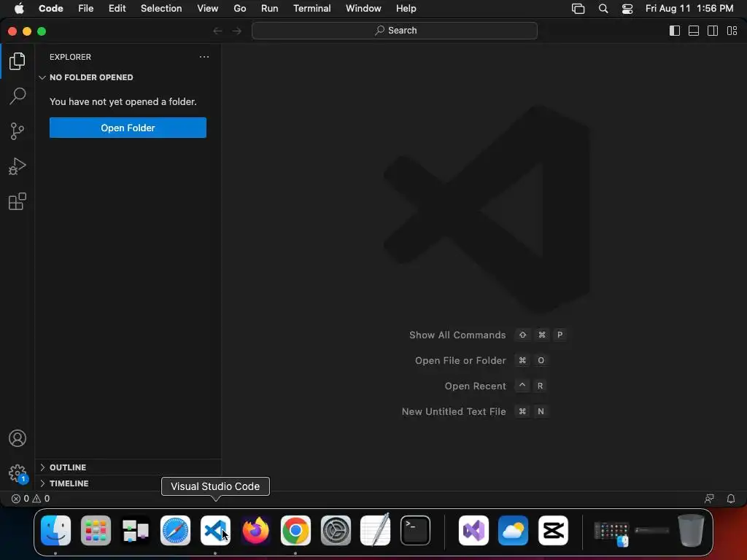747x560 pixels.
Task: Open the Search view in activity bar
Action: (x=18, y=96)
